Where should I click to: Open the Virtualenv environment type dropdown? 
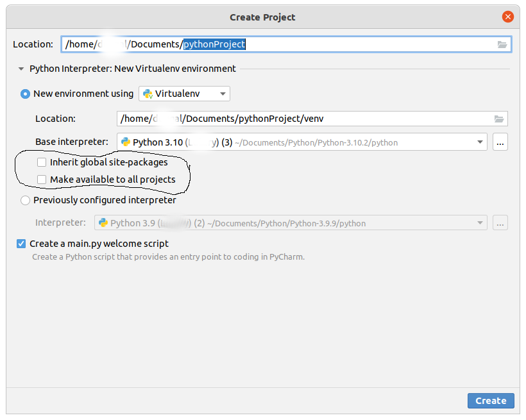click(x=185, y=94)
